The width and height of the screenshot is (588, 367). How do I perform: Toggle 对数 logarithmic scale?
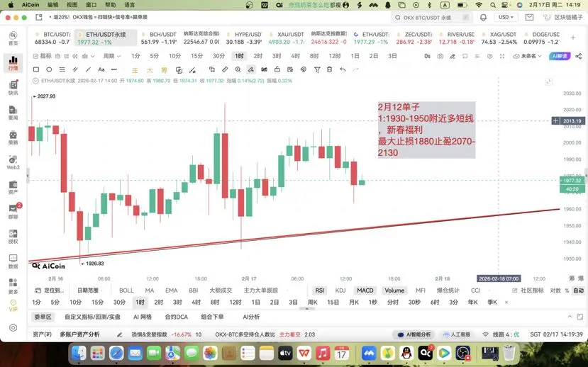(555, 290)
